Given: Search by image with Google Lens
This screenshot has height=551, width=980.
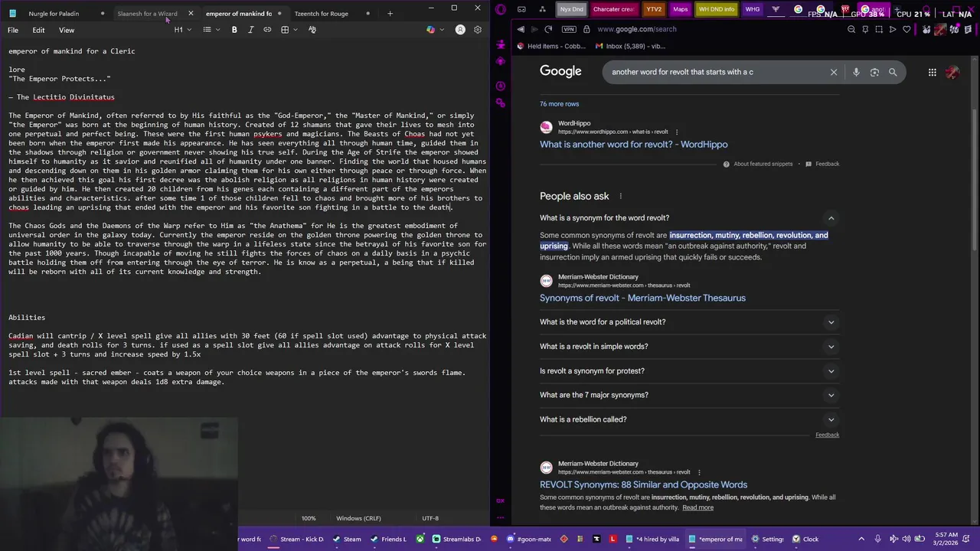Looking at the screenshot, I should pyautogui.click(x=874, y=72).
